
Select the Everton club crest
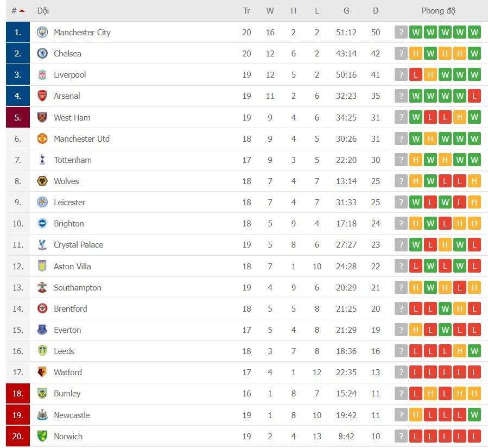pyautogui.click(x=42, y=330)
